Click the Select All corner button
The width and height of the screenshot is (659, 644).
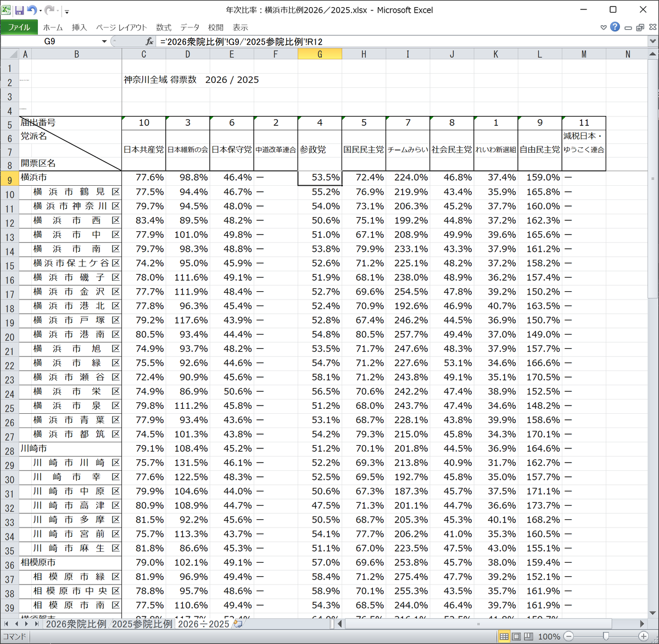tap(9, 54)
